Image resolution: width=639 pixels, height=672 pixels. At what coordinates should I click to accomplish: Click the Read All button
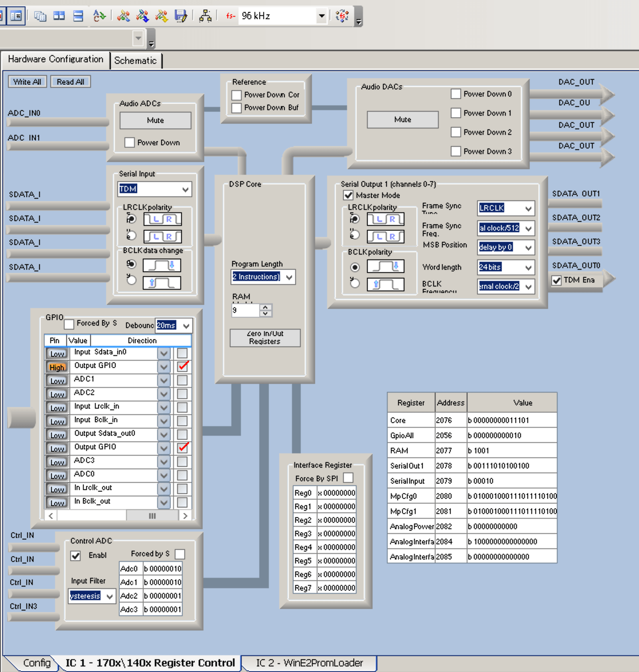70,82
